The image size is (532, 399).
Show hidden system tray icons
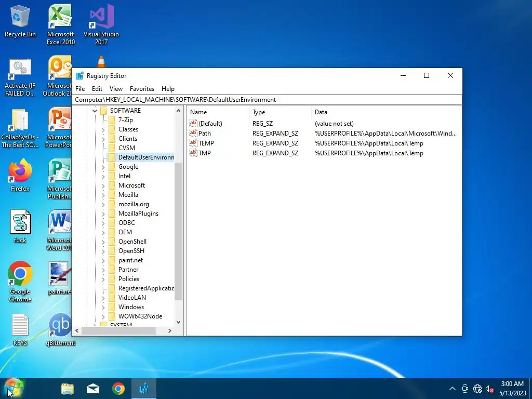(x=453, y=389)
